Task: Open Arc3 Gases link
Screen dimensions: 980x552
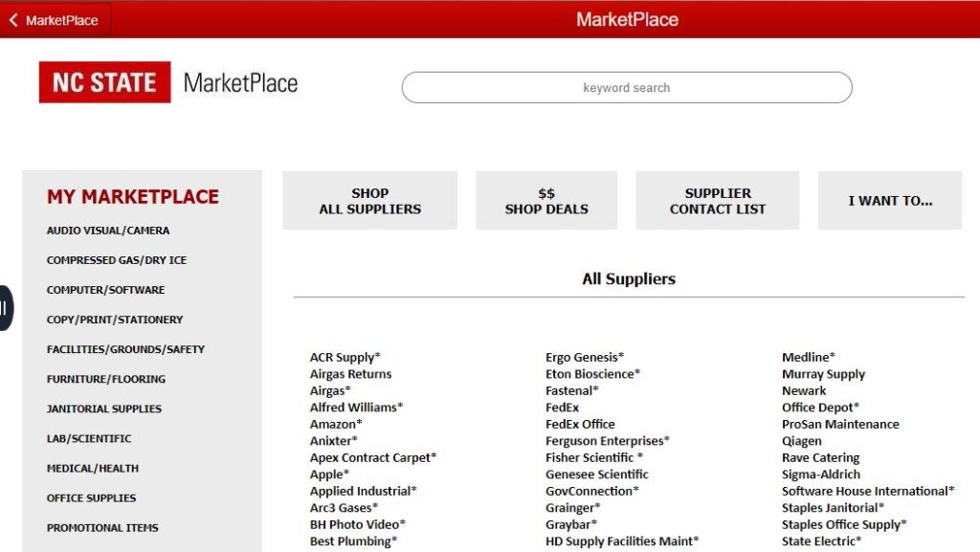Action: [344, 508]
